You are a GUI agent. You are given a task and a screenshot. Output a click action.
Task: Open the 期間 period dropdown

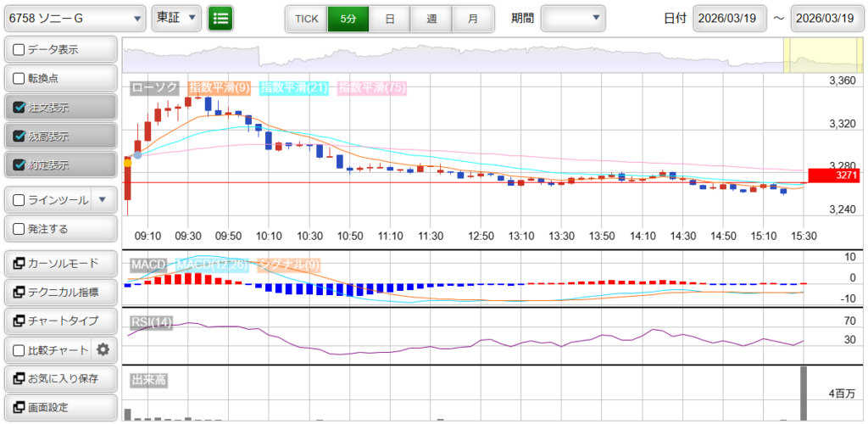click(573, 18)
